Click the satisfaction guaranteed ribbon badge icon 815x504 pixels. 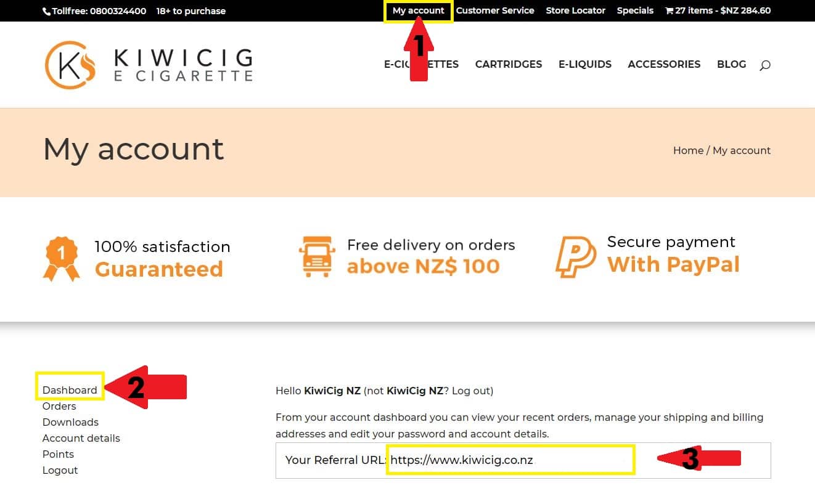61,259
